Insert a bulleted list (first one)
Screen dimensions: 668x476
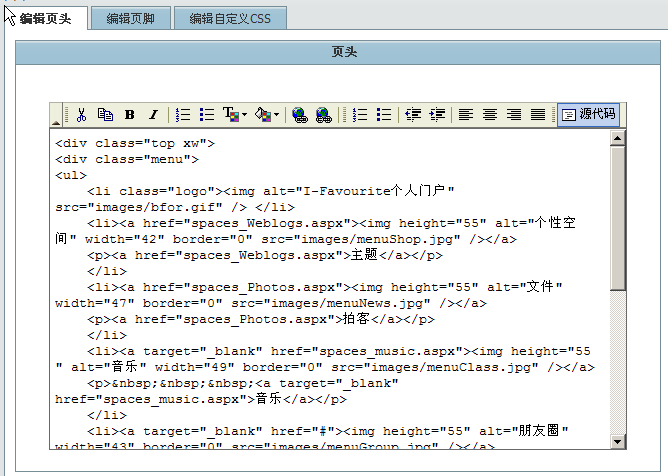click(x=207, y=115)
